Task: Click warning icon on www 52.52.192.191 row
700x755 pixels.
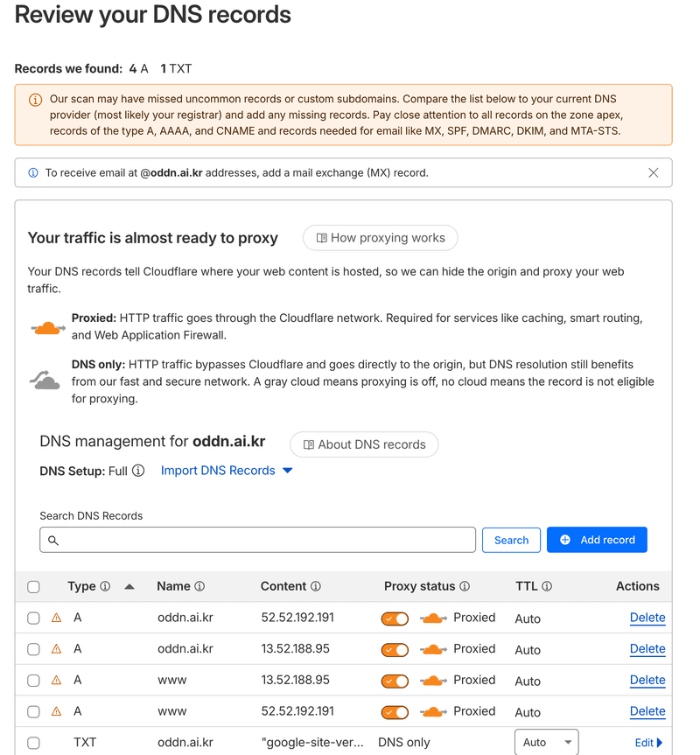Action: pos(56,711)
